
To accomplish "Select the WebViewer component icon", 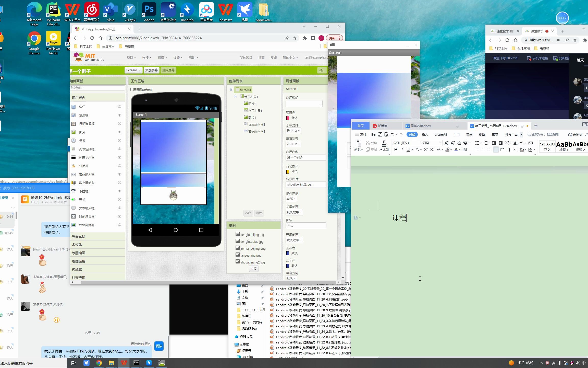I will pyautogui.click(x=75, y=225).
